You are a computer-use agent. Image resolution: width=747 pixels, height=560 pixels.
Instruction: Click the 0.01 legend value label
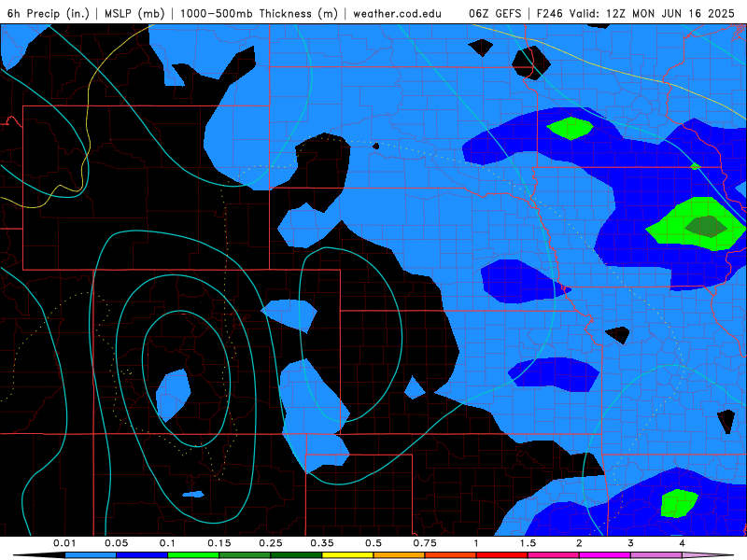(64, 543)
